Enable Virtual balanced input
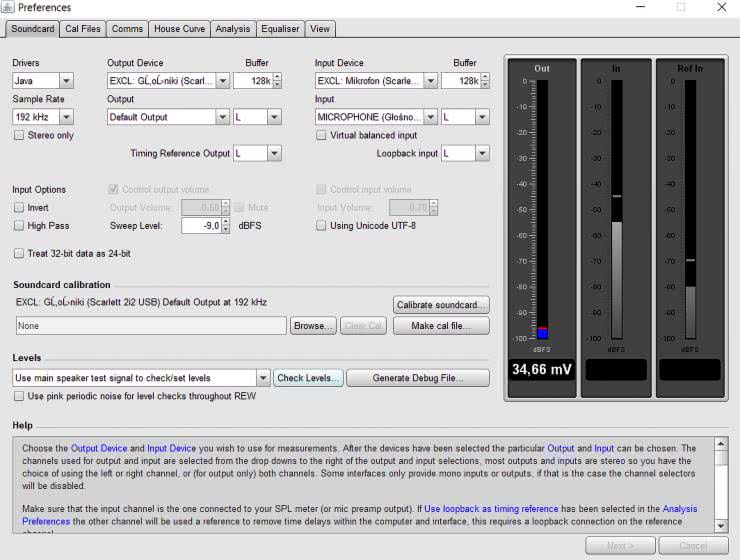 (322, 135)
